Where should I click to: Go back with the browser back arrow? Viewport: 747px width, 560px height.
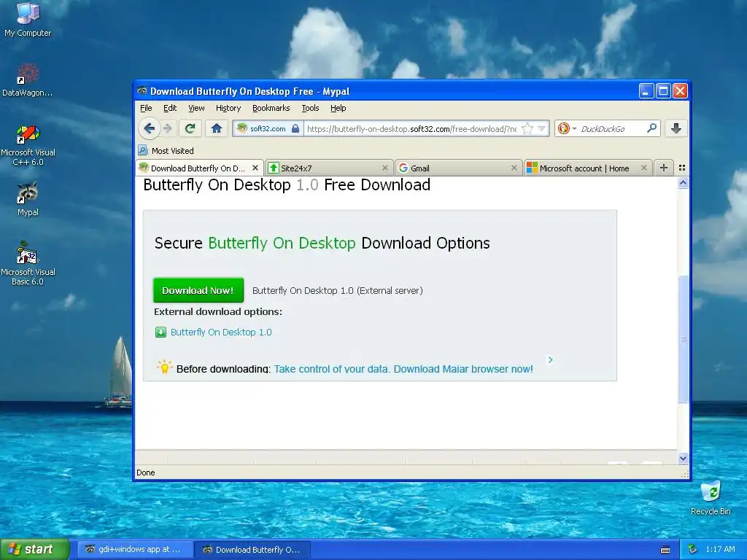149,128
